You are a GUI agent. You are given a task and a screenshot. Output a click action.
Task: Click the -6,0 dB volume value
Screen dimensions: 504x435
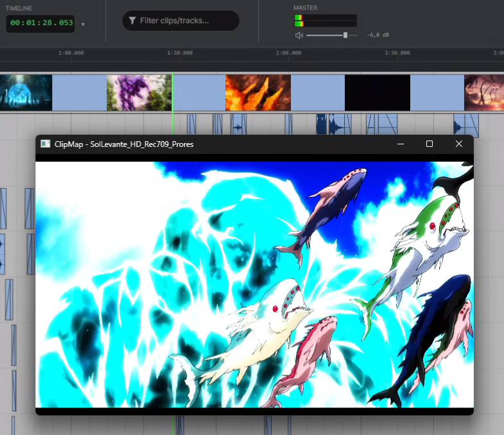tap(378, 35)
